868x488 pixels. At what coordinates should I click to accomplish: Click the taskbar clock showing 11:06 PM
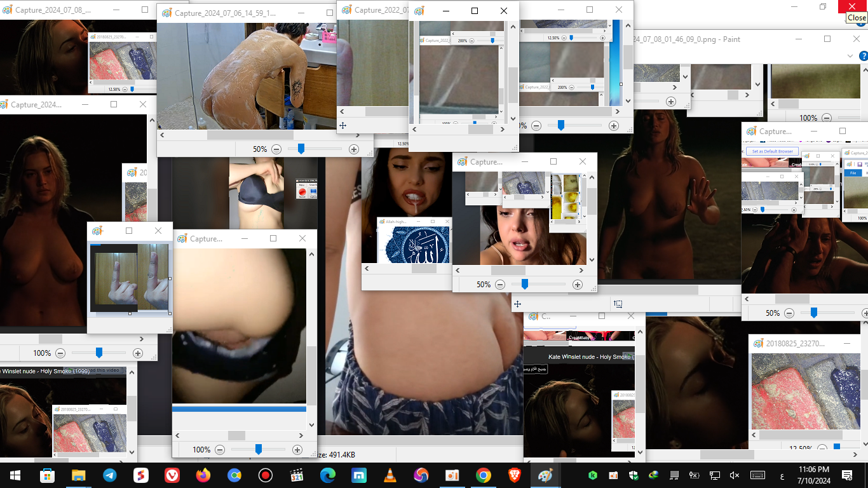813,475
